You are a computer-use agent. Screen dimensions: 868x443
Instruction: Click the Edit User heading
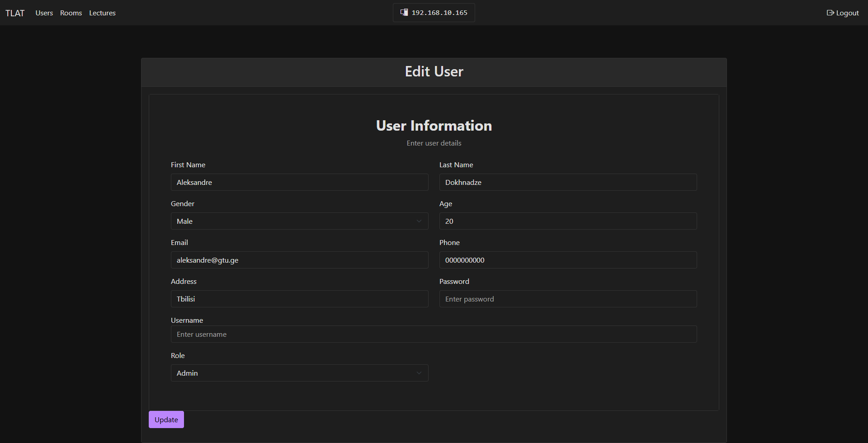(x=434, y=71)
